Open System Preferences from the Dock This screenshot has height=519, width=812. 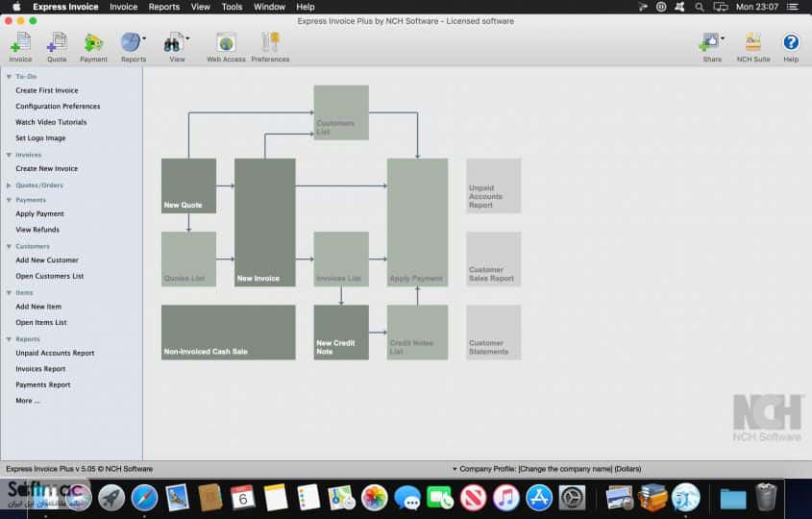pos(572,497)
